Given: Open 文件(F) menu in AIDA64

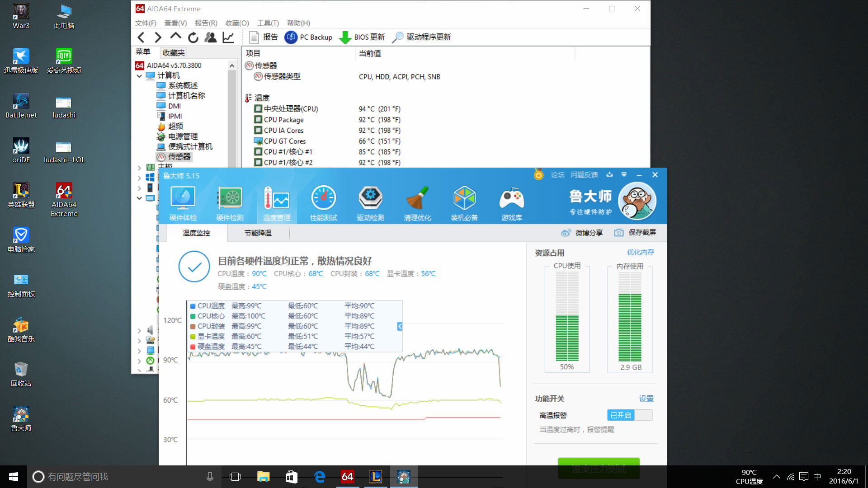Looking at the screenshot, I should pos(146,23).
